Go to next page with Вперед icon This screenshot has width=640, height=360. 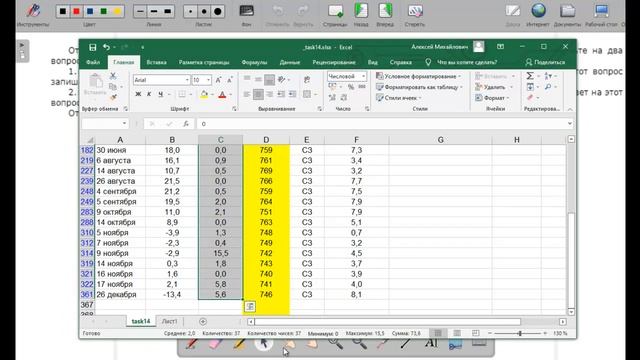click(385, 11)
